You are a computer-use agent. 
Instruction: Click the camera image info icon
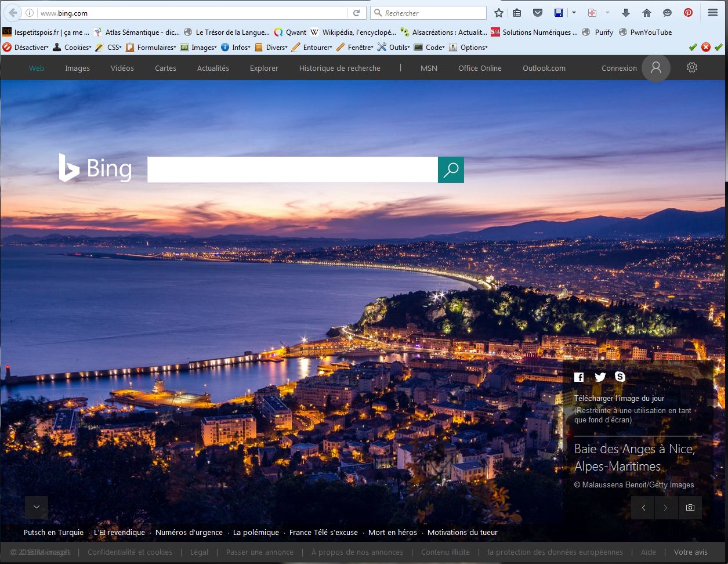click(x=690, y=508)
